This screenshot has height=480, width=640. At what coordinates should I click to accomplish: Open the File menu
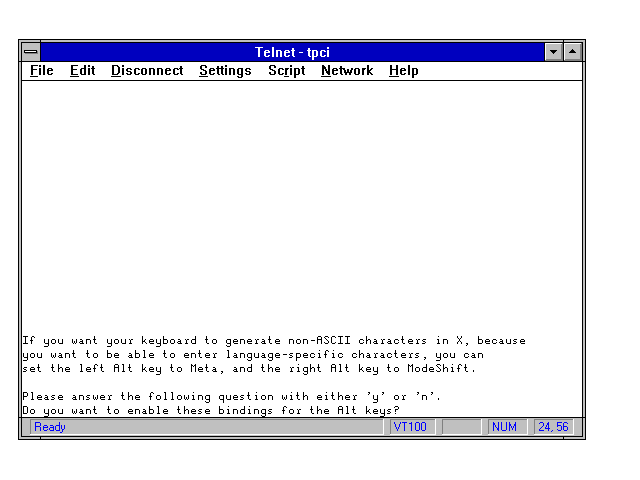coord(42,71)
